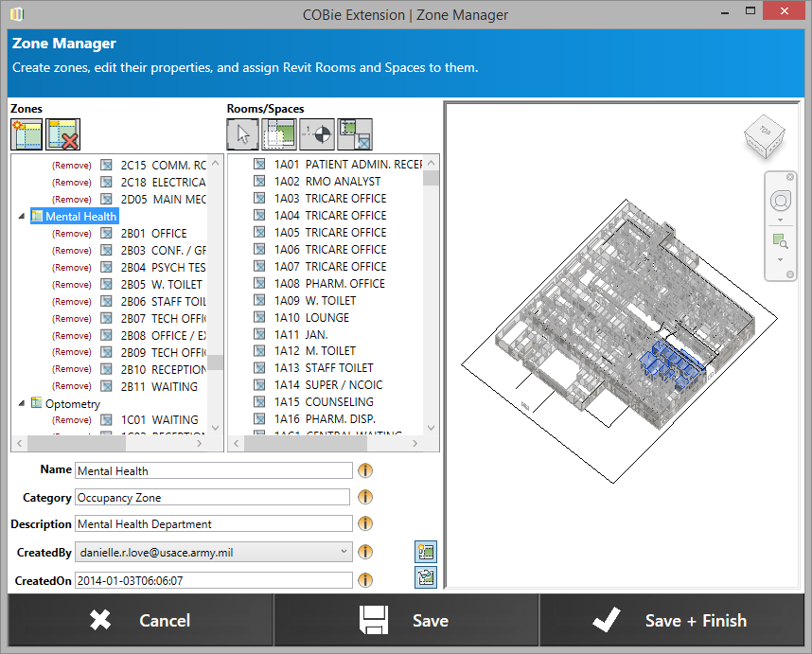
Task: Select the Add Zone tool
Action: pos(26,133)
